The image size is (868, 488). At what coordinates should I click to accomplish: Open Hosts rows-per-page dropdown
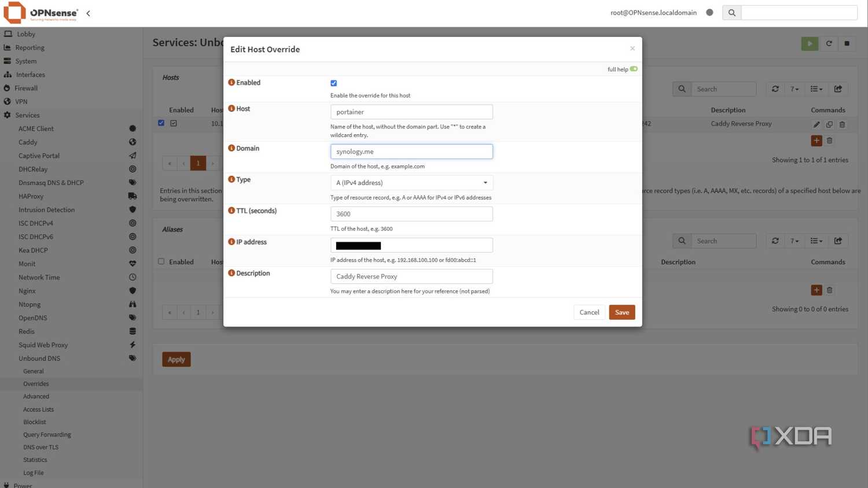pyautogui.click(x=795, y=89)
